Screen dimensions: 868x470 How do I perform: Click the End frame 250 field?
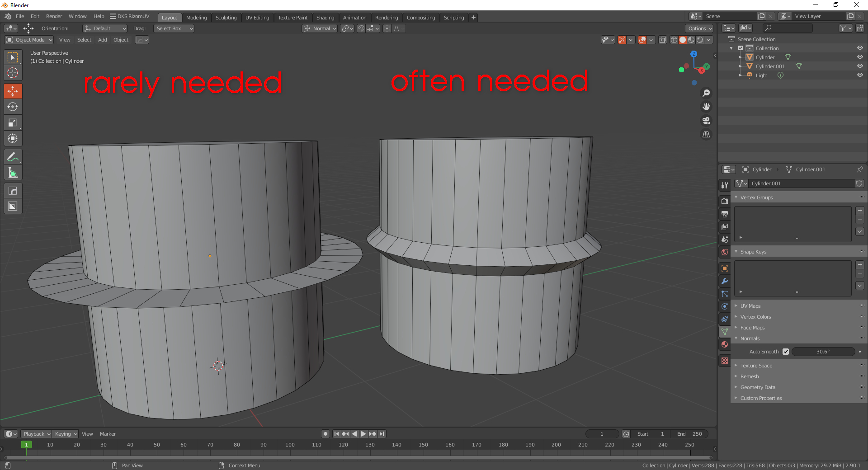[x=689, y=434]
